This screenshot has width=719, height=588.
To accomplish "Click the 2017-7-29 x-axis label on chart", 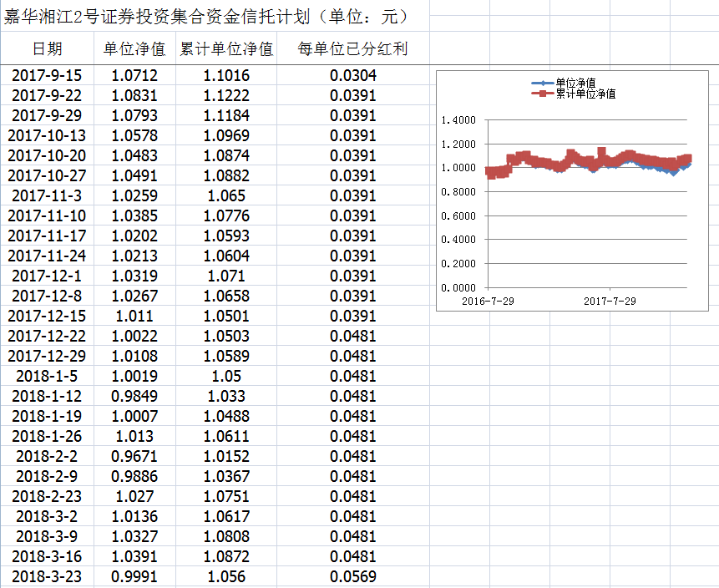I will pyautogui.click(x=609, y=301).
